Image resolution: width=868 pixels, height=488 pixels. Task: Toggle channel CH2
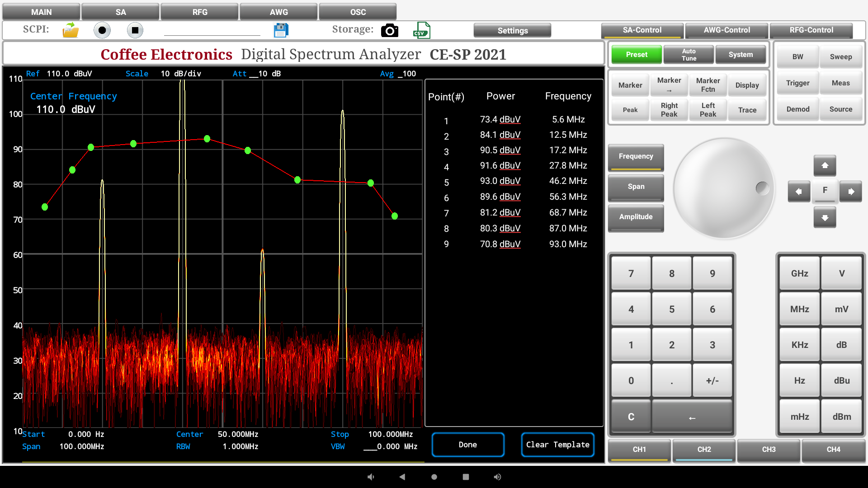704,450
